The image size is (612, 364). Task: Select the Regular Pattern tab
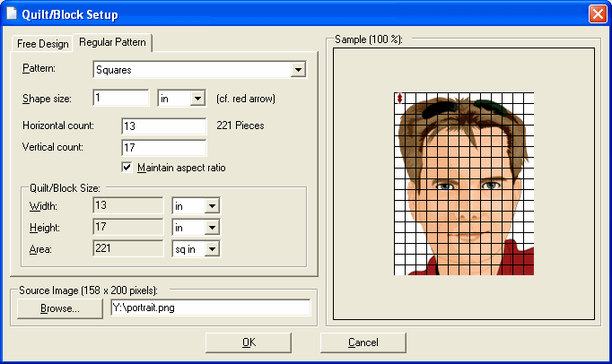click(x=112, y=42)
